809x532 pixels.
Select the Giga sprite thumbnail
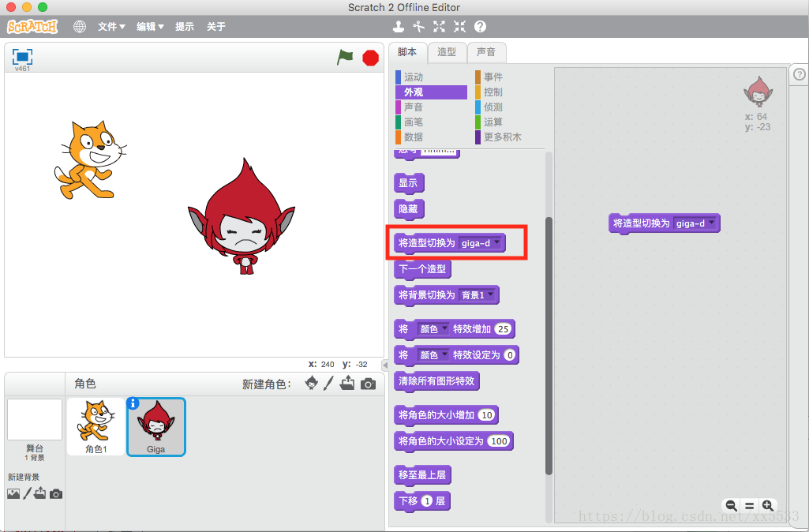click(155, 427)
